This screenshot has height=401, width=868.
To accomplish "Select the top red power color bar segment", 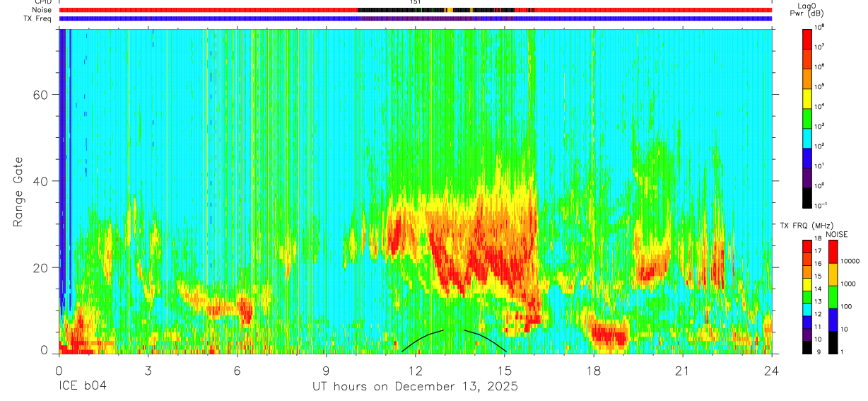I will pos(807,37).
